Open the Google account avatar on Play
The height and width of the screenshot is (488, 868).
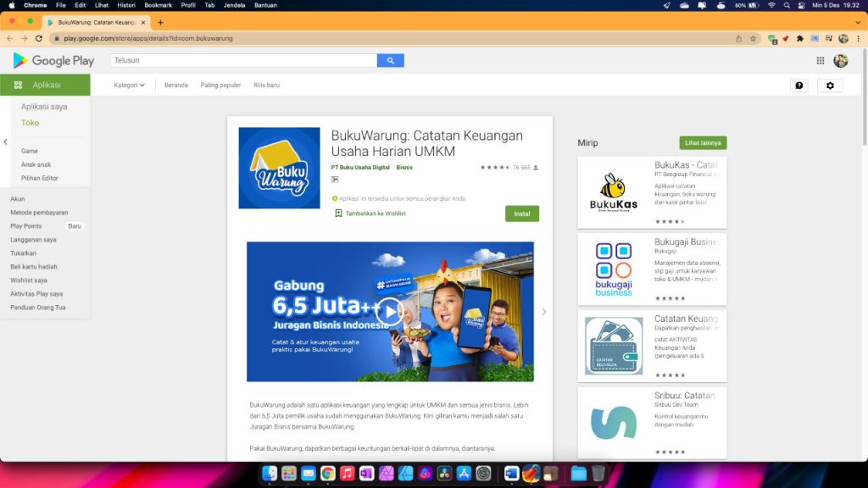[840, 60]
